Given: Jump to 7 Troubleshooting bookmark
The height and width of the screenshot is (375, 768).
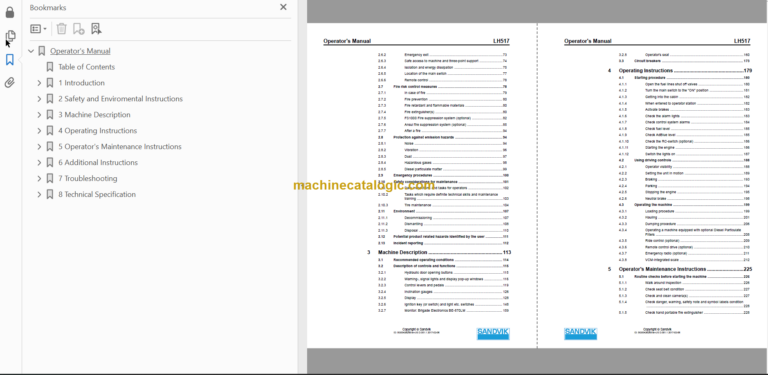Looking at the screenshot, I should tap(88, 178).
